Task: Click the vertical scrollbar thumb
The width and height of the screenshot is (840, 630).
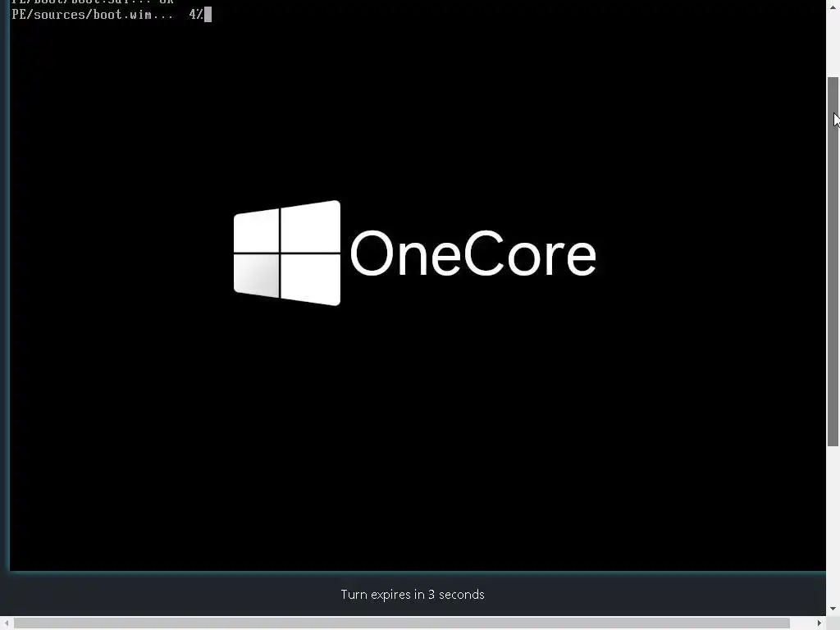Action: point(833,262)
